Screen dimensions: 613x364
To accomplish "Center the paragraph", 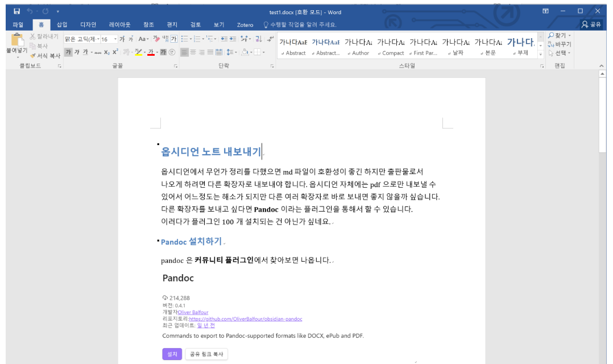I will 193,52.
